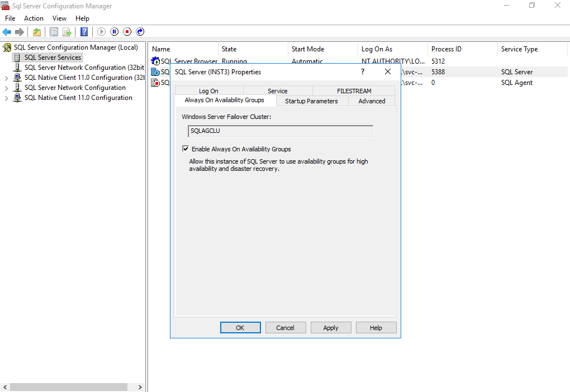Open the Help menu
The image size is (570, 392).
tap(83, 18)
